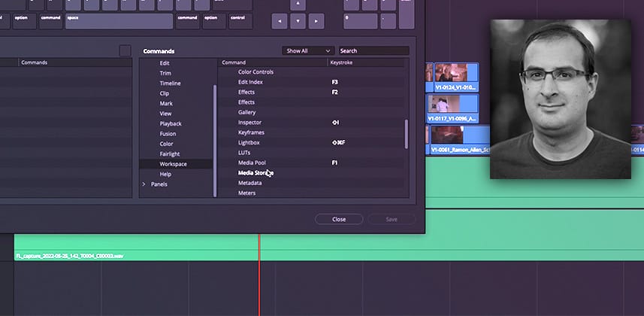Click the F1 keystroke for Media Pool
Screen dimensions: 644x316
pos(334,163)
